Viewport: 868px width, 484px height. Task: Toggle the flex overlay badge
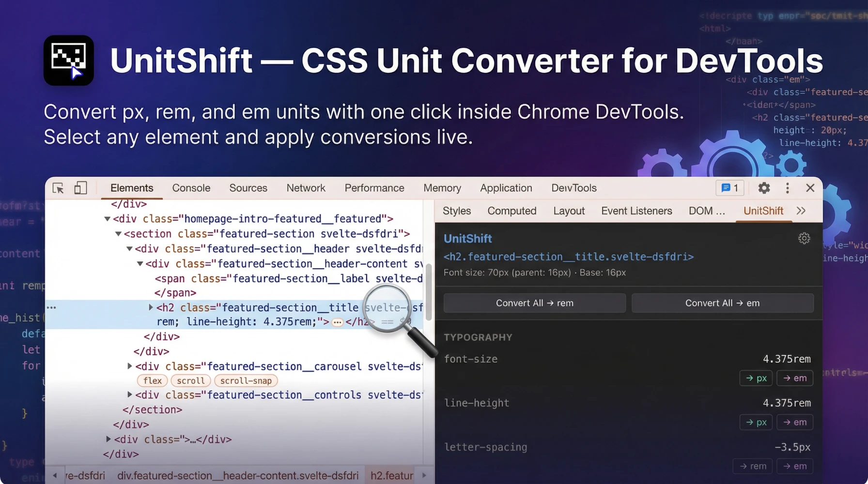click(x=152, y=380)
